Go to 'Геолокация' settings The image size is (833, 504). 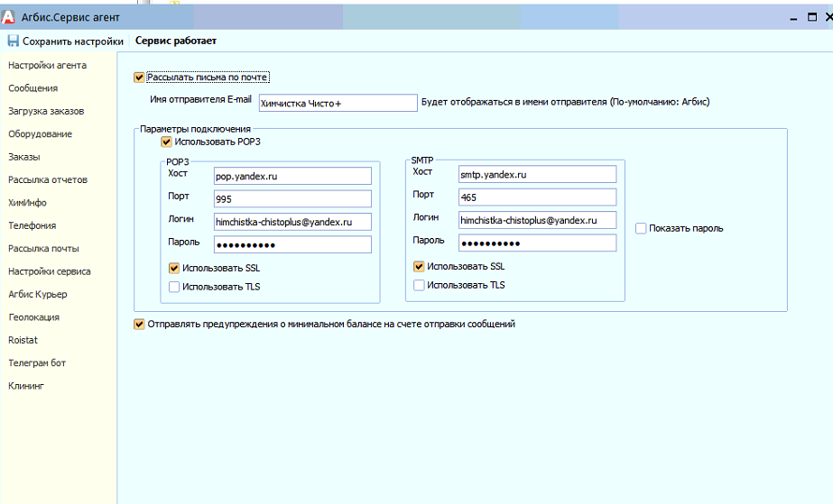click(34, 316)
